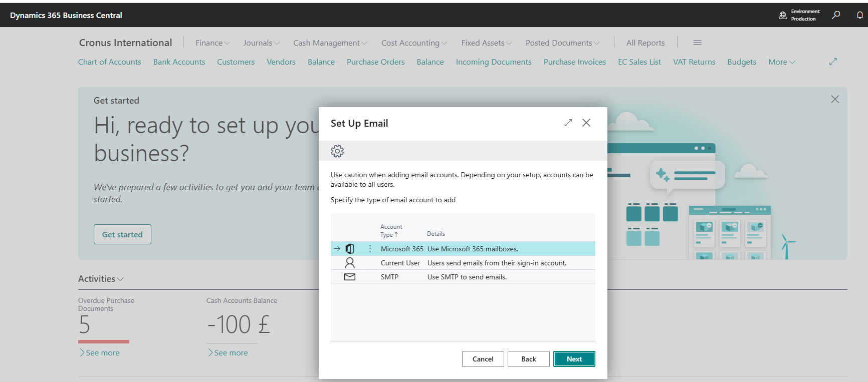The width and height of the screenshot is (868, 382).
Task: Click Back in Set Up Email
Action: (x=529, y=359)
